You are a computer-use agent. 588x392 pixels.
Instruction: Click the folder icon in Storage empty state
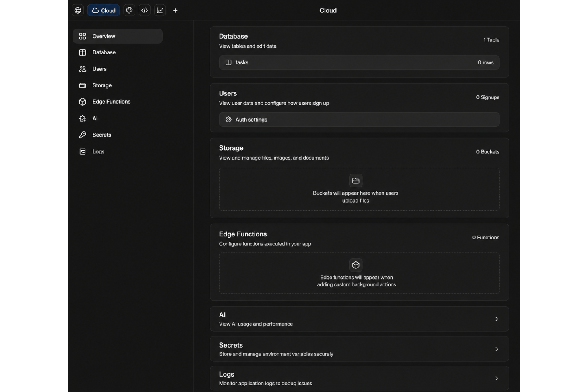pos(356,181)
